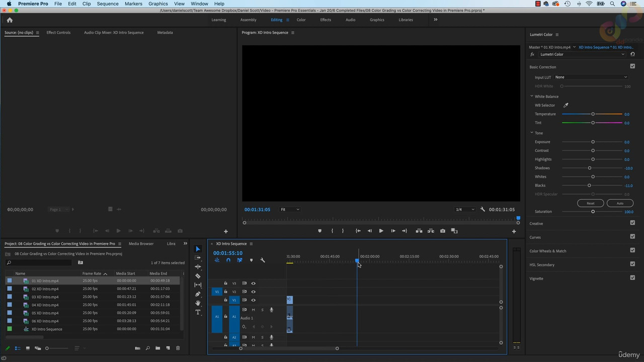
Task: Click Export Frame camera icon
Action: pos(442,231)
